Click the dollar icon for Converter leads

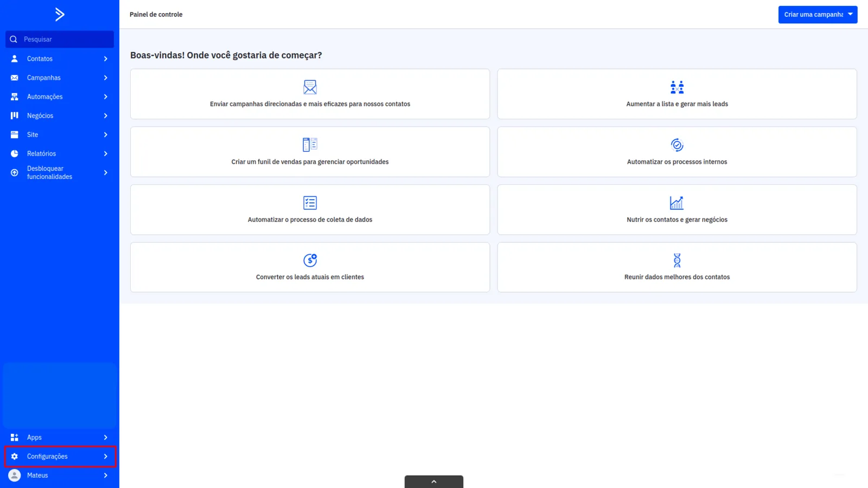click(x=310, y=260)
